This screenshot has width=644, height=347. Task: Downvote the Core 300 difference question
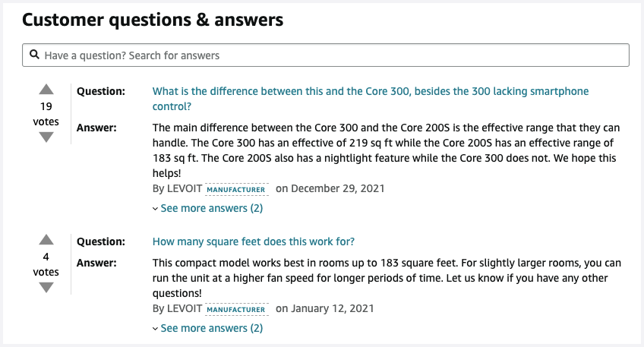46,137
